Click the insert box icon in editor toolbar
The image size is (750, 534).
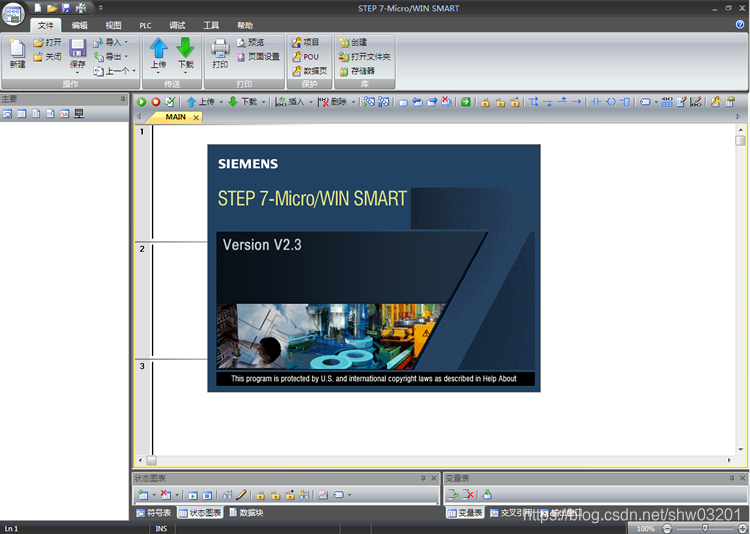(x=625, y=102)
